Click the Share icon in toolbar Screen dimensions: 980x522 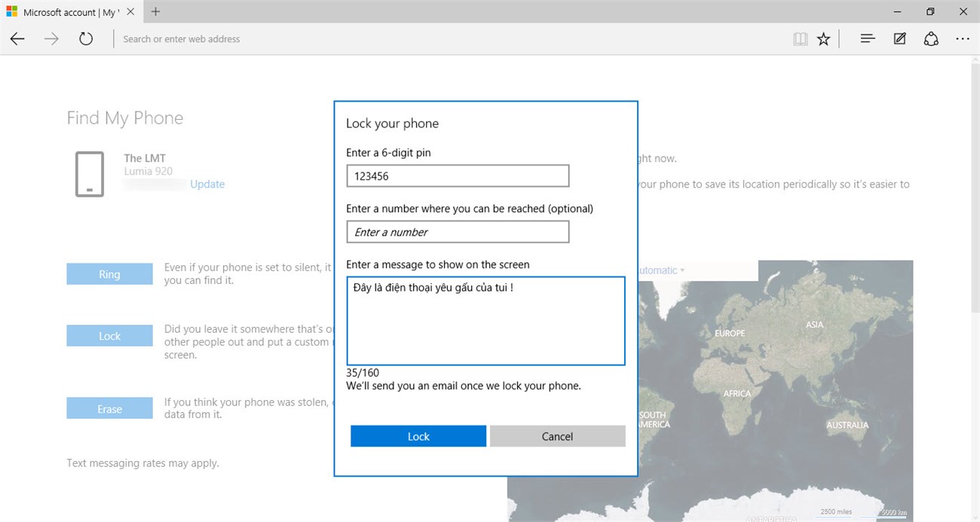(x=931, y=39)
